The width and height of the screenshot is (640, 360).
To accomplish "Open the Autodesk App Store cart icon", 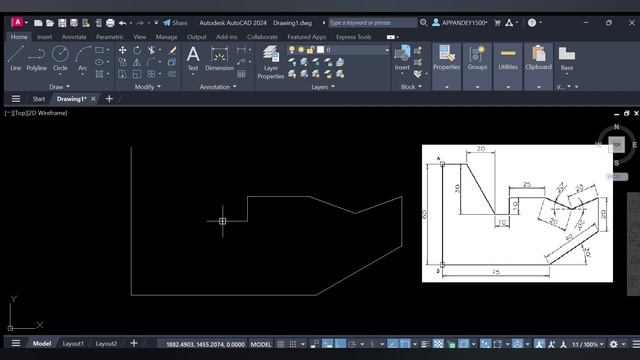I will tap(498, 23).
